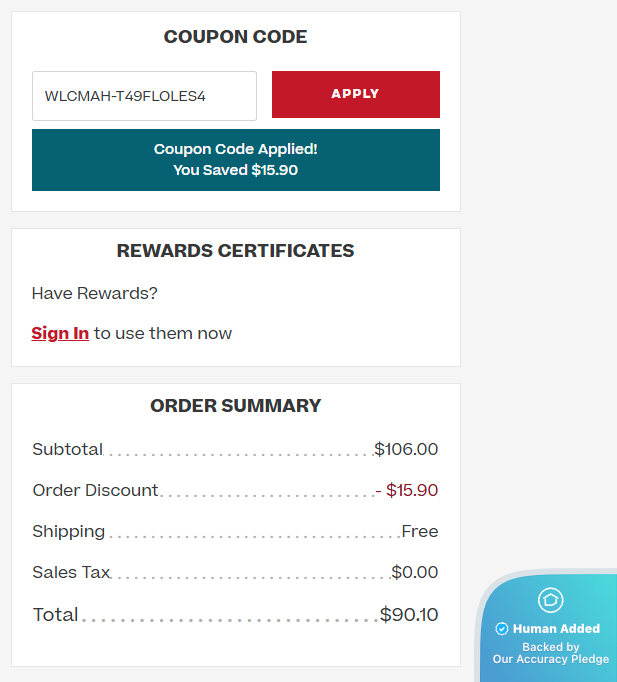Click the REWARDS CERTIFICATES heading
Viewport: 617px width, 682px height.
[236, 251]
